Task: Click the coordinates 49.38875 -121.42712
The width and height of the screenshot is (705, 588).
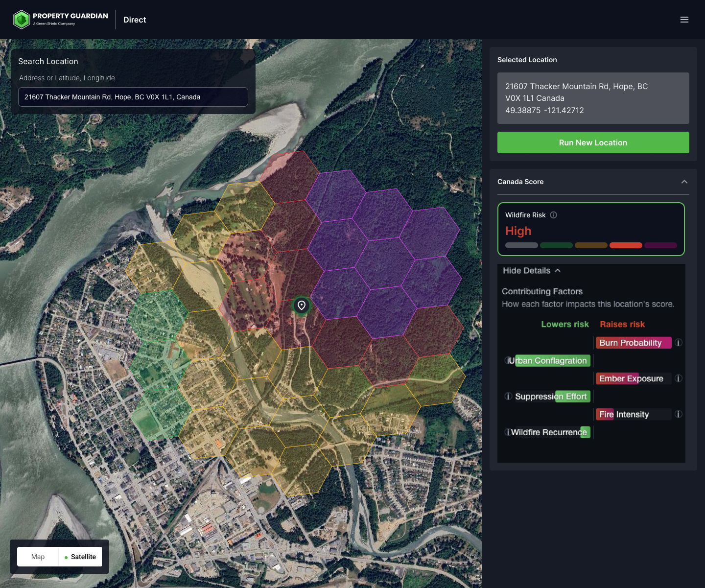Action: (x=544, y=111)
